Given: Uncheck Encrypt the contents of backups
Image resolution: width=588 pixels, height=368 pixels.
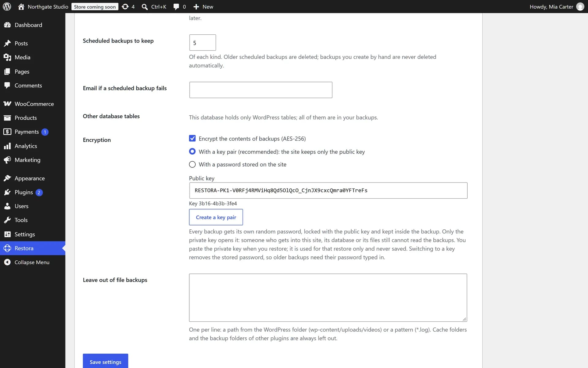Looking at the screenshot, I should 192,138.
